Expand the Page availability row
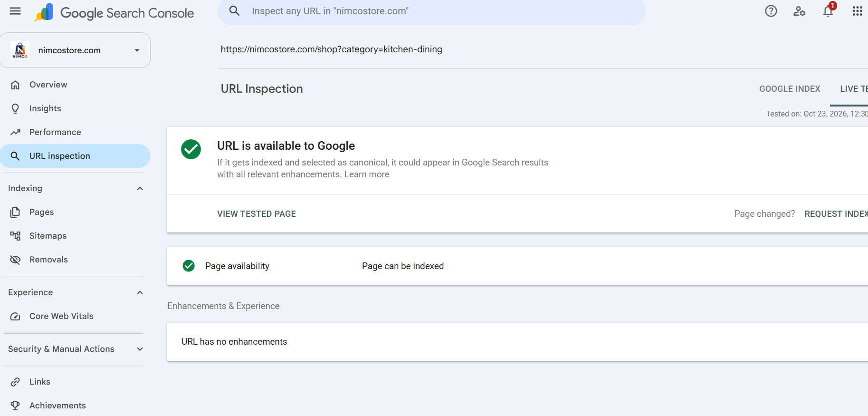Image resolution: width=868 pixels, height=416 pixels. (x=517, y=266)
